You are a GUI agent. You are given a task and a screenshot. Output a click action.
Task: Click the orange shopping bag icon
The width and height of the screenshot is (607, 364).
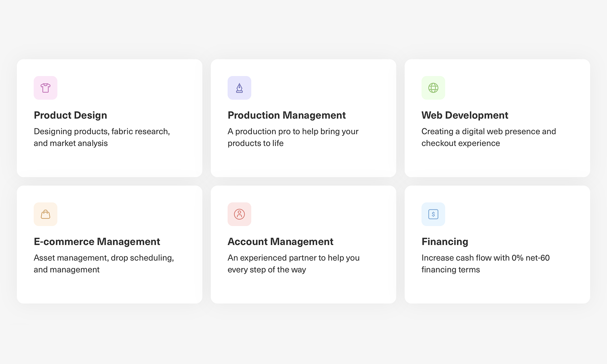click(45, 214)
